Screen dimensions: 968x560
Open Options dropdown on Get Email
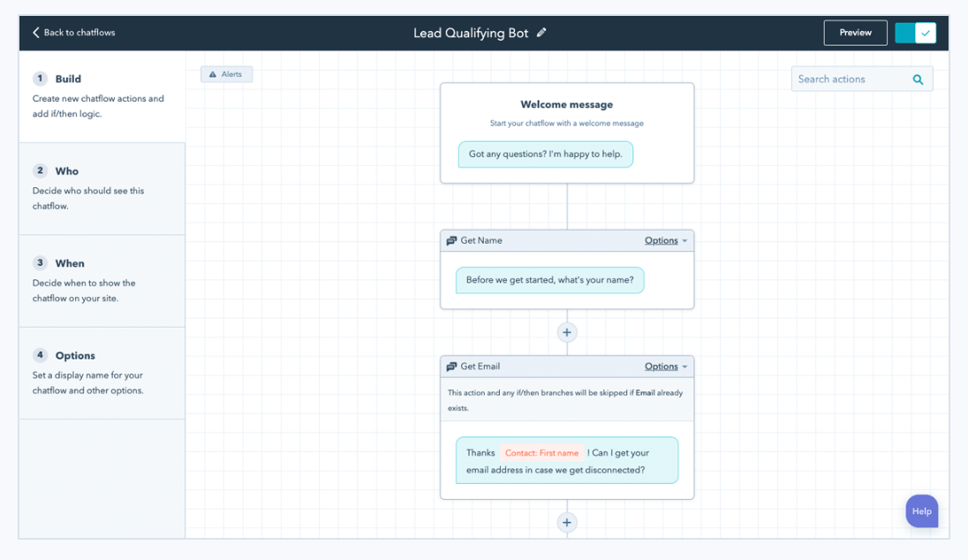(665, 367)
